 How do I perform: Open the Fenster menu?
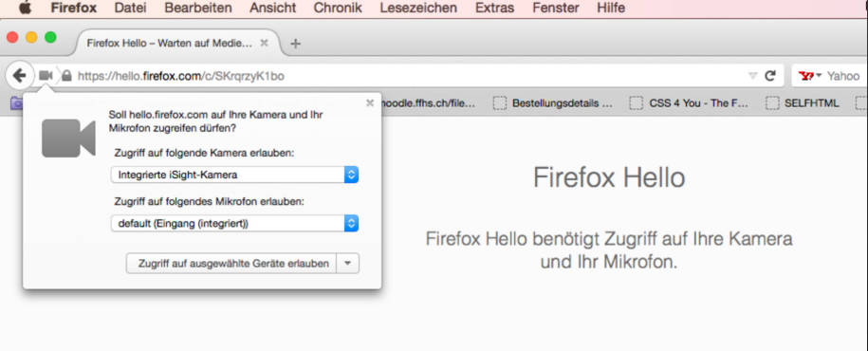point(555,8)
